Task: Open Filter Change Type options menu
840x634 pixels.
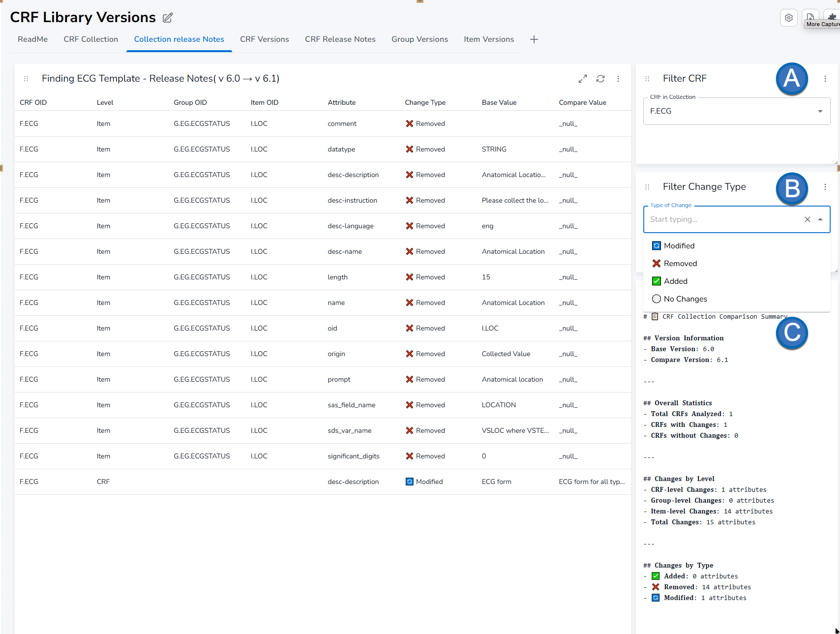Action: [825, 187]
